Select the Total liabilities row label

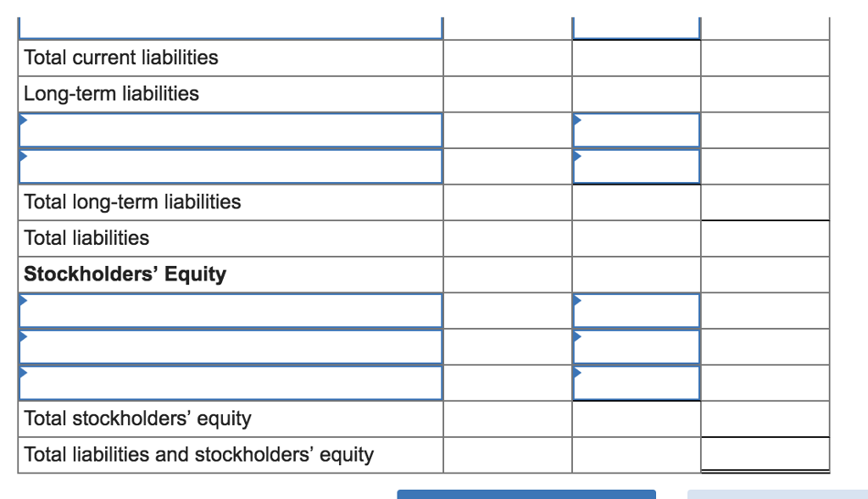point(86,238)
